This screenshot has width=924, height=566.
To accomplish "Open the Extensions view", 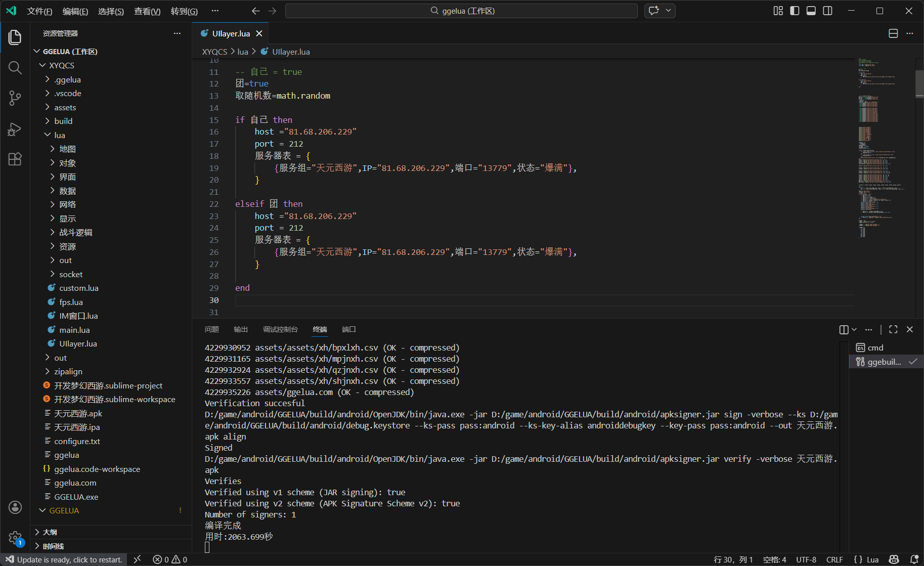I will point(15,159).
